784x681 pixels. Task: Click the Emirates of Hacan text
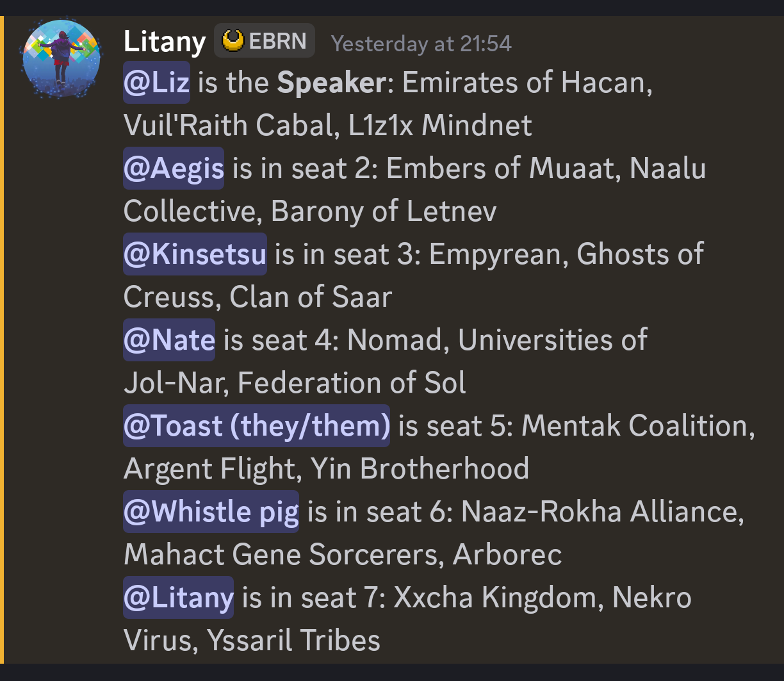point(527,84)
